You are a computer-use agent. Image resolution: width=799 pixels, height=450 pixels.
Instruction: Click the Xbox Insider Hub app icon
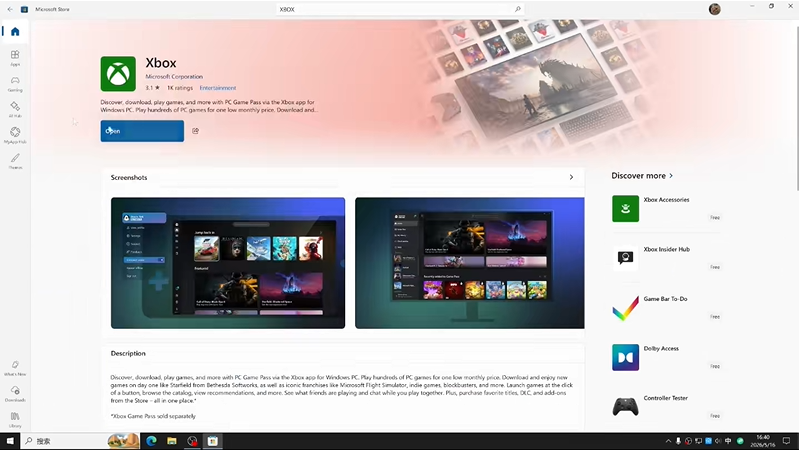pyautogui.click(x=625, y=258)
